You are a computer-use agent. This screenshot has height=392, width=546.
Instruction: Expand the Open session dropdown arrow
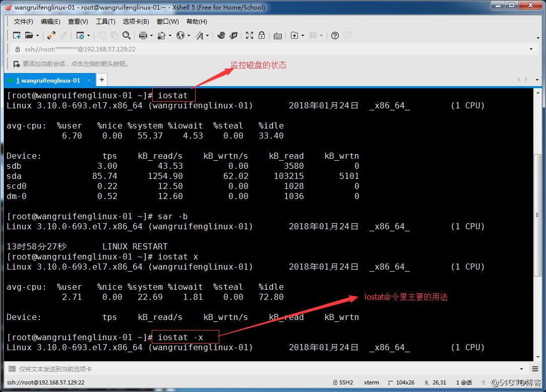pyautogui.click(x=38, y=35)
